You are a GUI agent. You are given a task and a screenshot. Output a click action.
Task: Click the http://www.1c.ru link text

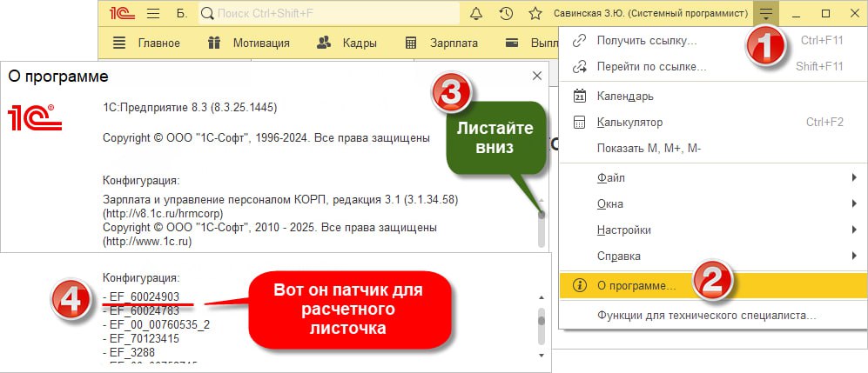click(146, 242)
